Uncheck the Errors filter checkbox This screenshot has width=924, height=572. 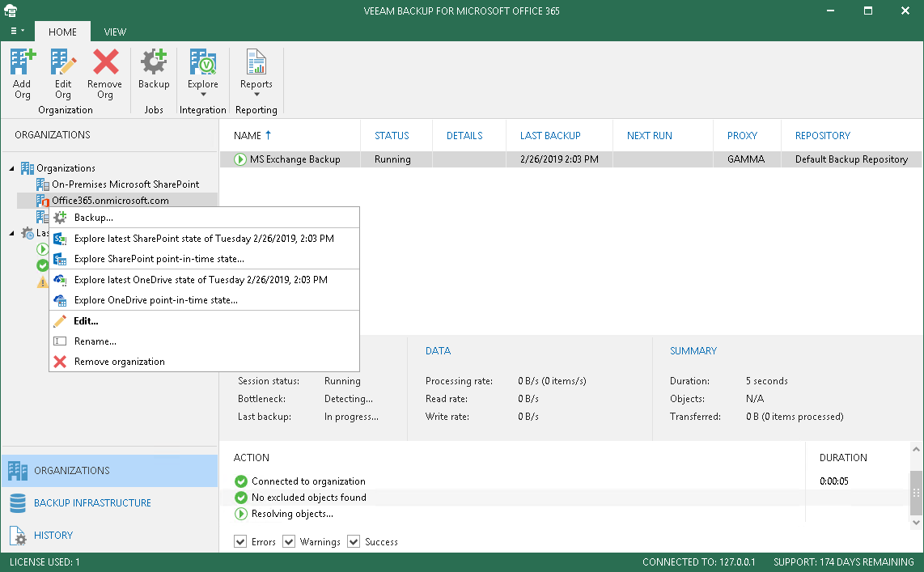coord(239,541)
